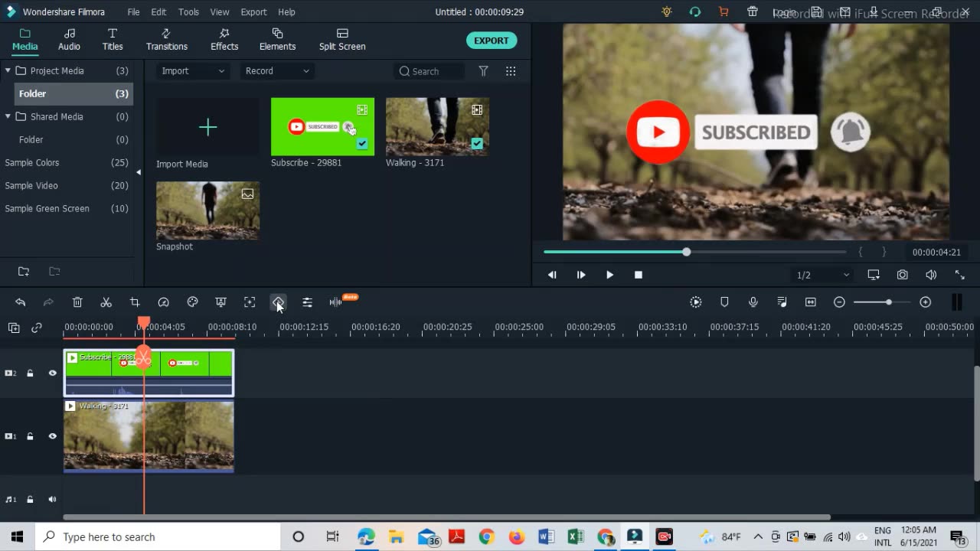Open the Speed control icon
Image resolution: width=980 pixels, height=551 pixels.
point(163,302)
